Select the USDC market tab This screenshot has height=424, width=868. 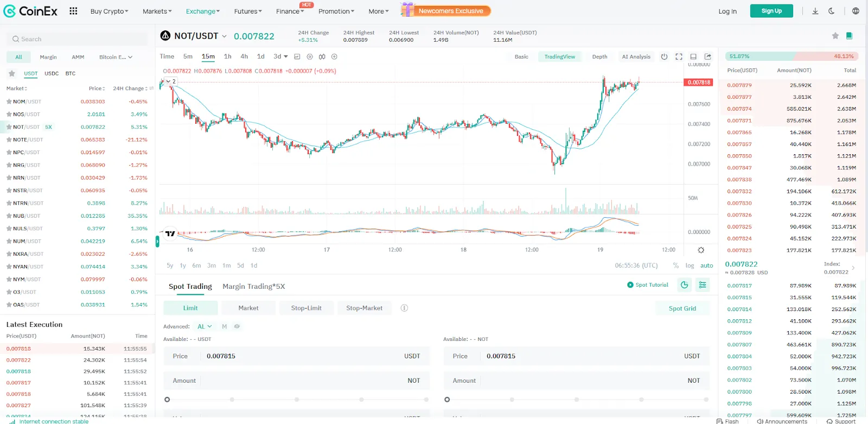52,73
